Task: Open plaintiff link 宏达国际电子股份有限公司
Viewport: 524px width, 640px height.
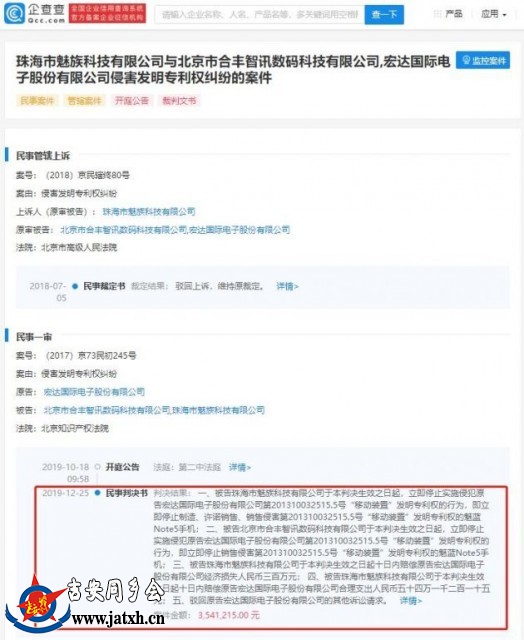Action: pyautogui.click(x=94, y=392)
